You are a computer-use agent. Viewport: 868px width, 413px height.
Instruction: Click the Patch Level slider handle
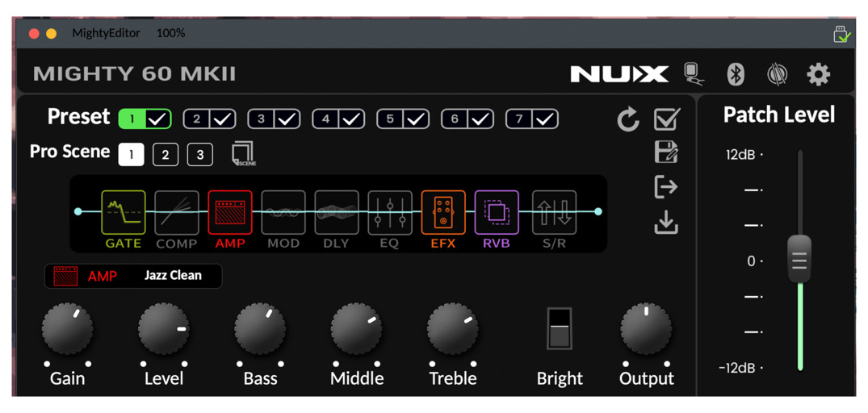click(799, 260)
